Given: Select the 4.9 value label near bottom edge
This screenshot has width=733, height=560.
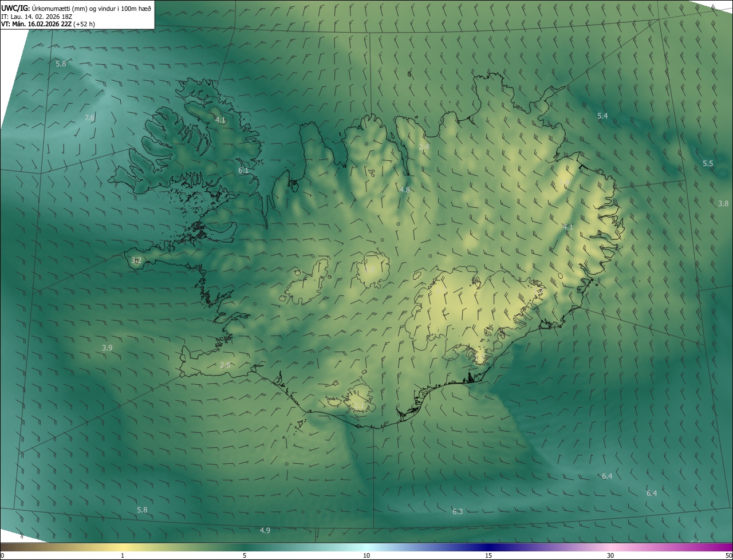Looking at the screenshot, I should 265,531.
